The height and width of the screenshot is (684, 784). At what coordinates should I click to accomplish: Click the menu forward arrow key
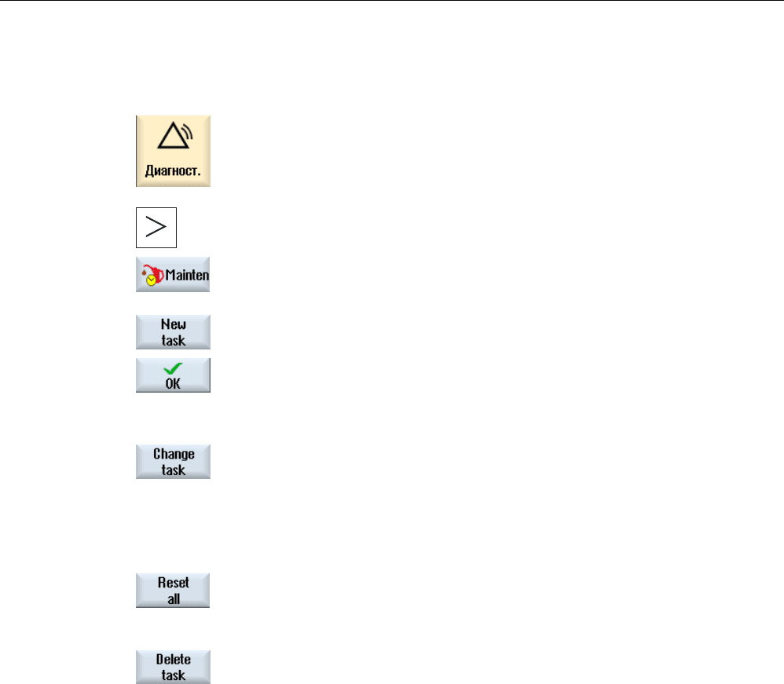156,228
